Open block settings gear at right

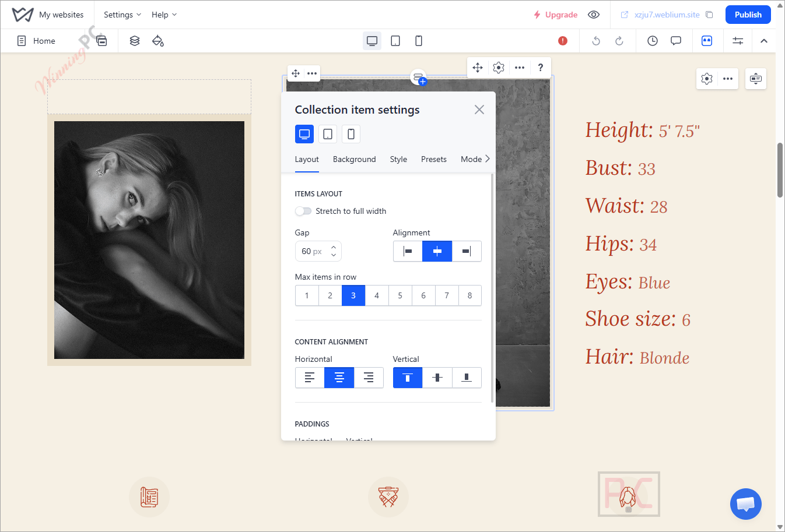click(707, 79)
